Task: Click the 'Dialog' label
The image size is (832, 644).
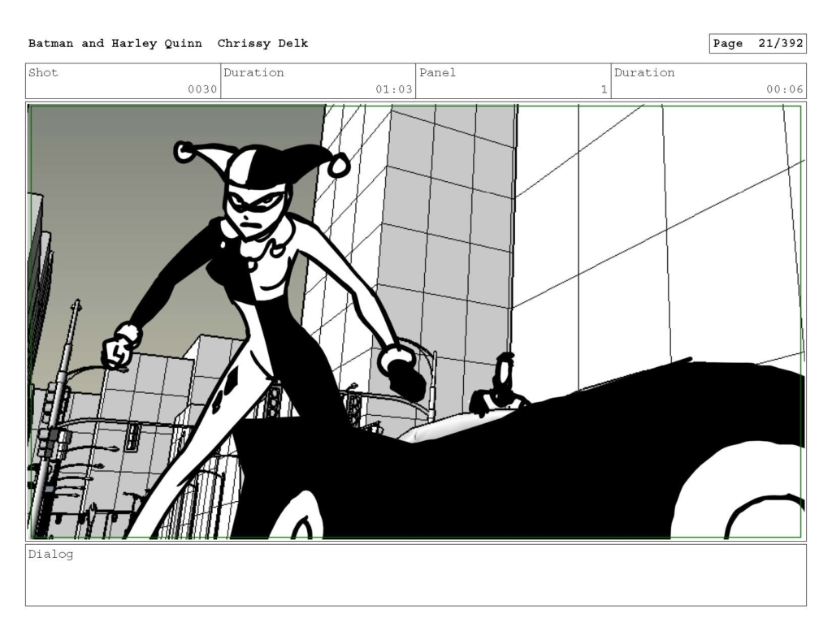Action: [x=50, y=555]
